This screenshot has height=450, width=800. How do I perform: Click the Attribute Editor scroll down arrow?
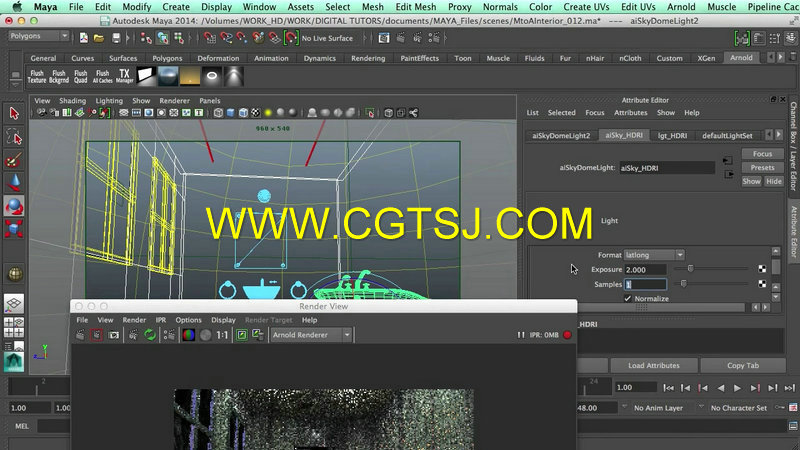[x=776, y=297]
